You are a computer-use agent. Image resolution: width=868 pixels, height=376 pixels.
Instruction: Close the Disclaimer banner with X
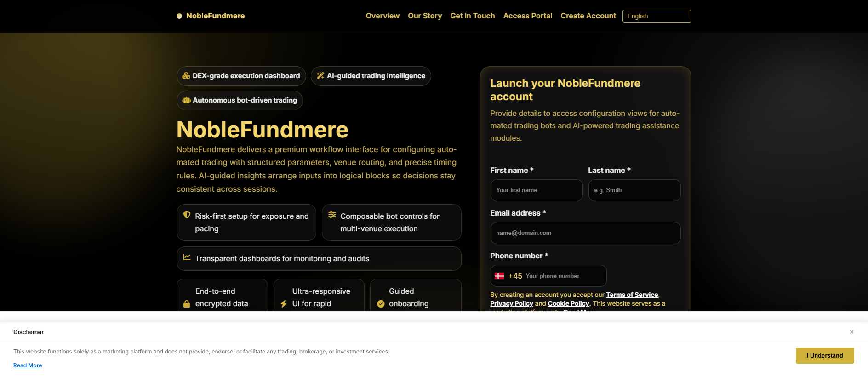(x=851, y=332)
